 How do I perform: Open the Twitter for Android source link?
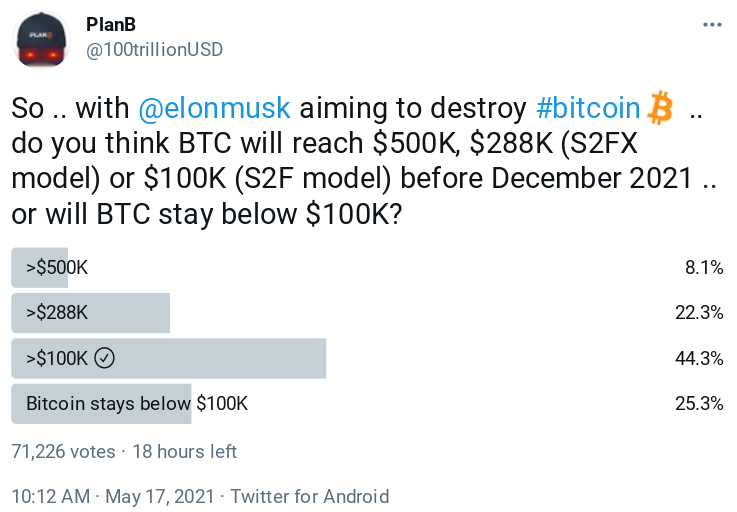coord(310,496)
